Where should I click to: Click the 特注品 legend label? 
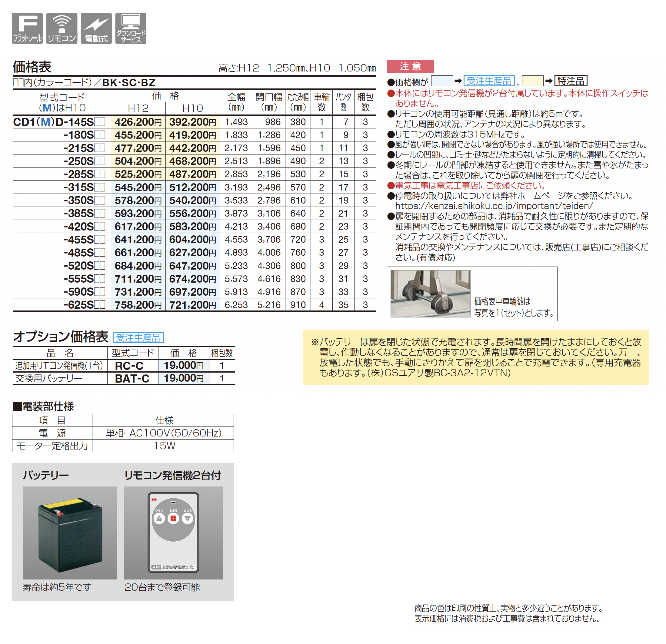pyautogui.click(x=571, y=81)
